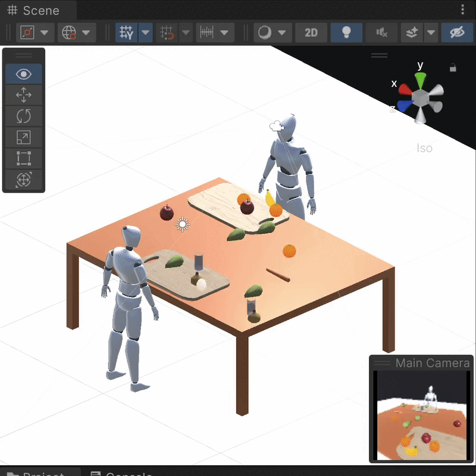Image resolution: width=476 pixels, height=476 pixels.
Task: Click the global rotation globe icon
Action: pos(68,32)
